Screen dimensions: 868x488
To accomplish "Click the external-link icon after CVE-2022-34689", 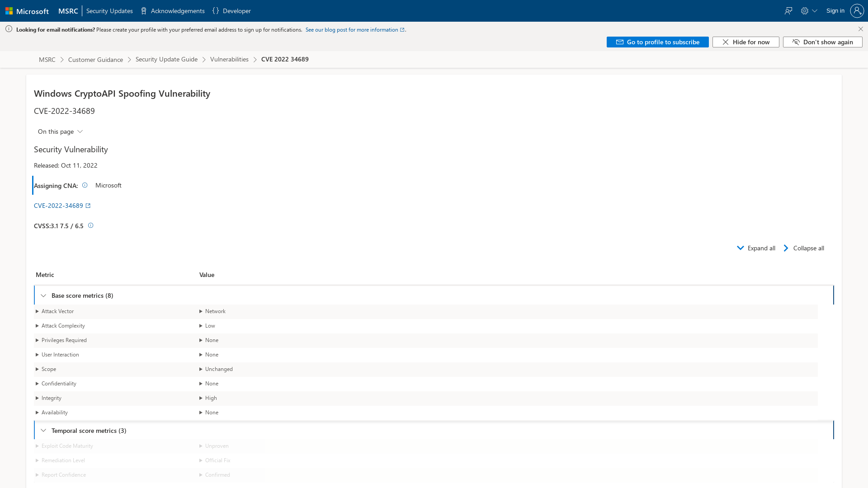I will [88, 205].
